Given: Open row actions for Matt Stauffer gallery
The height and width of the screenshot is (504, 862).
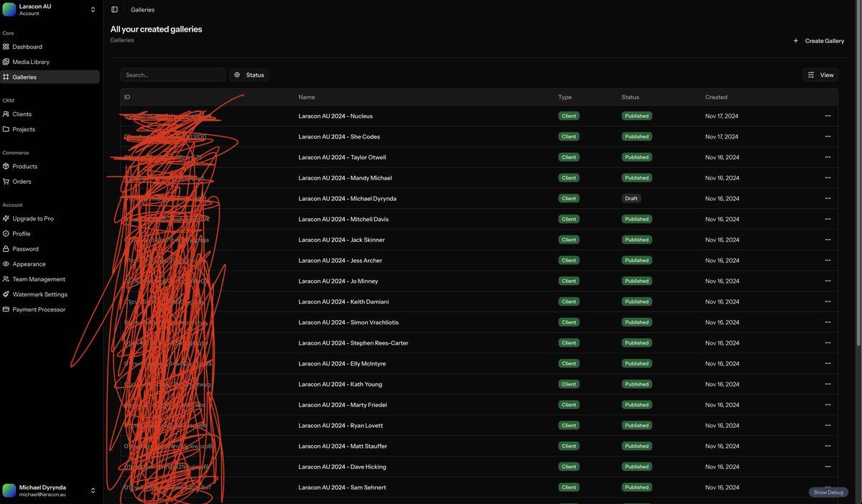Looking at the screenshot, I should [x=828, y=446].
